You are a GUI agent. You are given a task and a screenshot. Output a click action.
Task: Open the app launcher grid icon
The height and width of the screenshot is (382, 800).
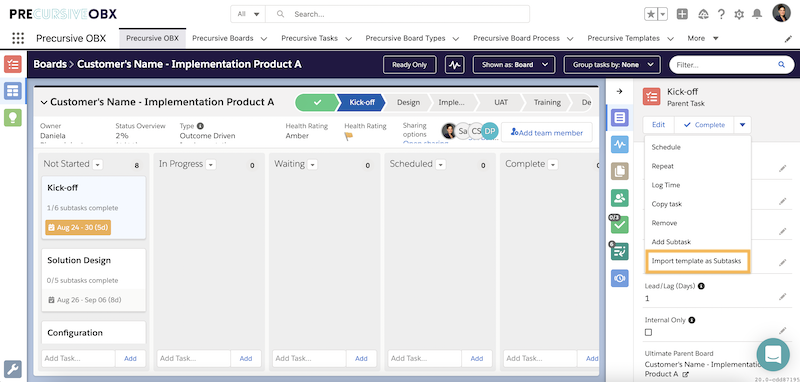point(18,38)
